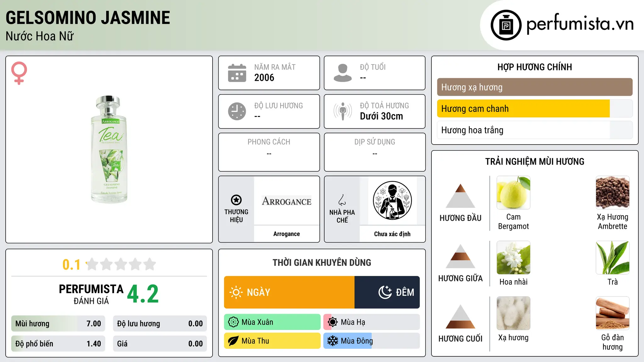
Task: Click the sun icon for Mùa Hạ
Action: pos(333,322)
